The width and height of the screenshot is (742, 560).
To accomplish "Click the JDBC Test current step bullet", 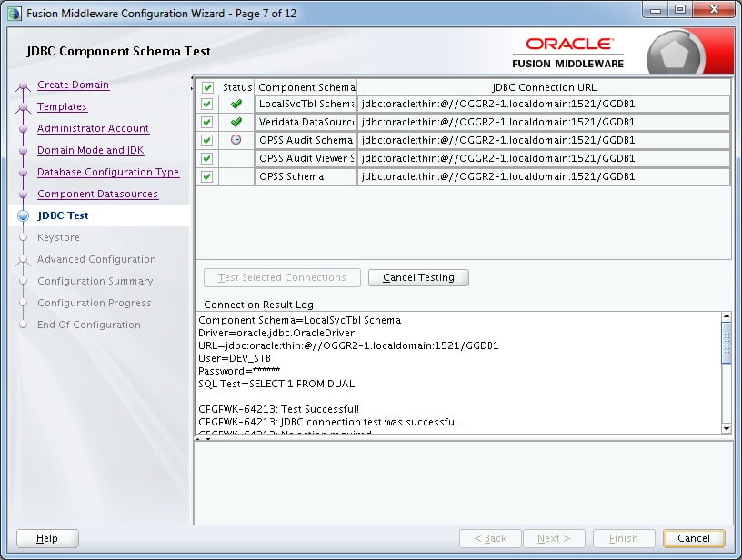I will point(24,215).
